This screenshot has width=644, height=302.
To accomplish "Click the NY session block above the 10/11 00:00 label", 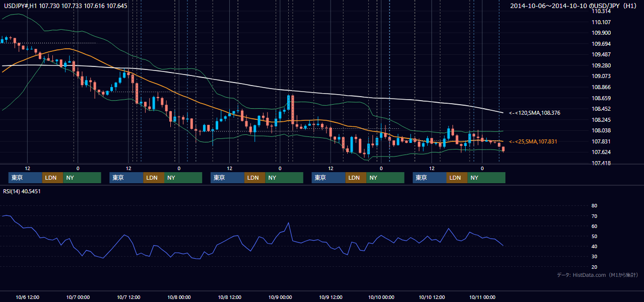I will (486, 178).
